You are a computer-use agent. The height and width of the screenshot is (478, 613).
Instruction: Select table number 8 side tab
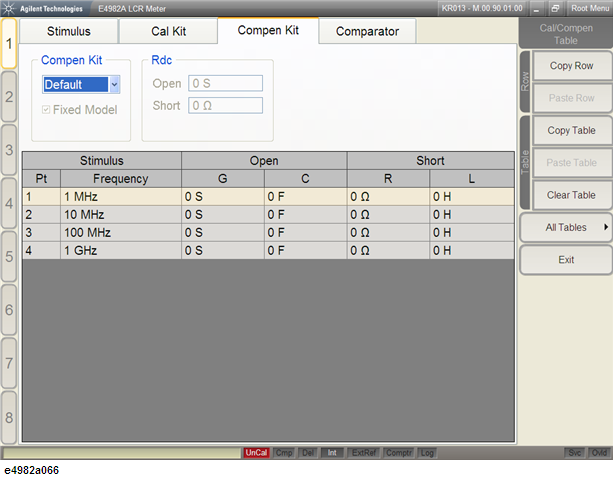[x=9, y=417]
